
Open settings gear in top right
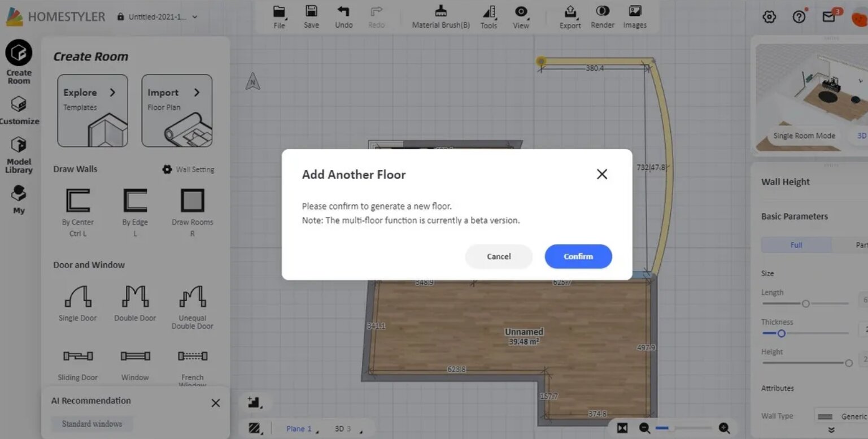point(769,17)
